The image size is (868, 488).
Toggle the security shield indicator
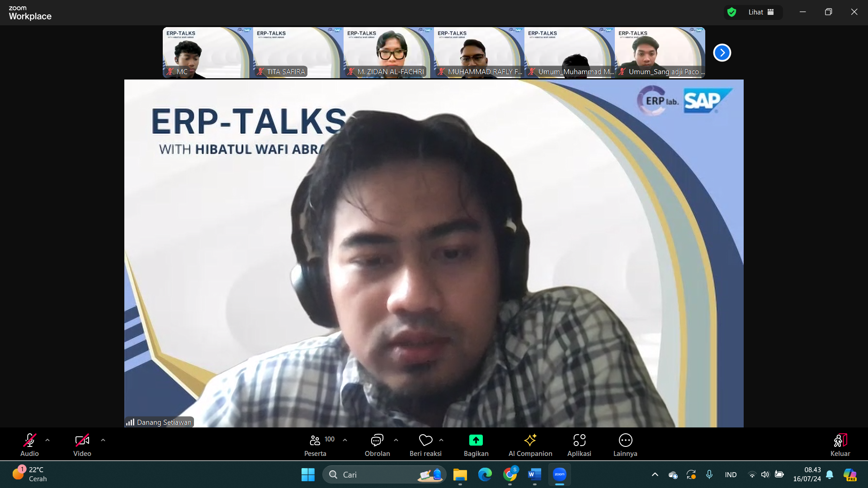[x=732, y=12]
